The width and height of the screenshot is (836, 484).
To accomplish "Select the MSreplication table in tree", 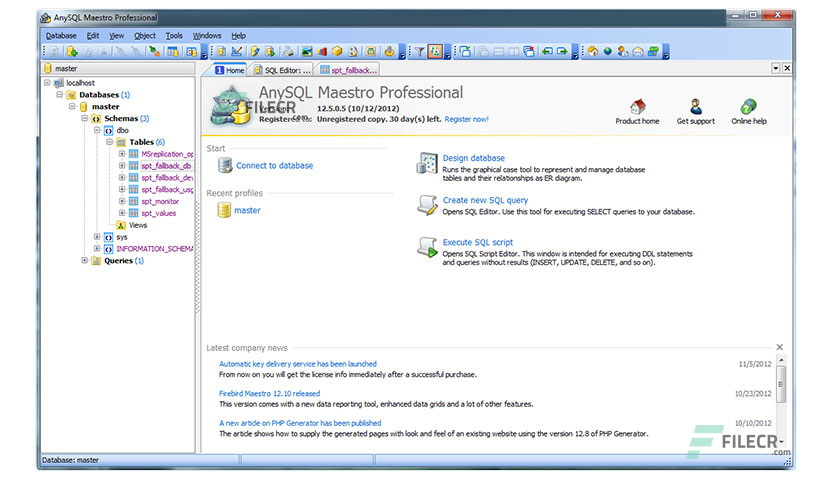I will pos(167,154).
